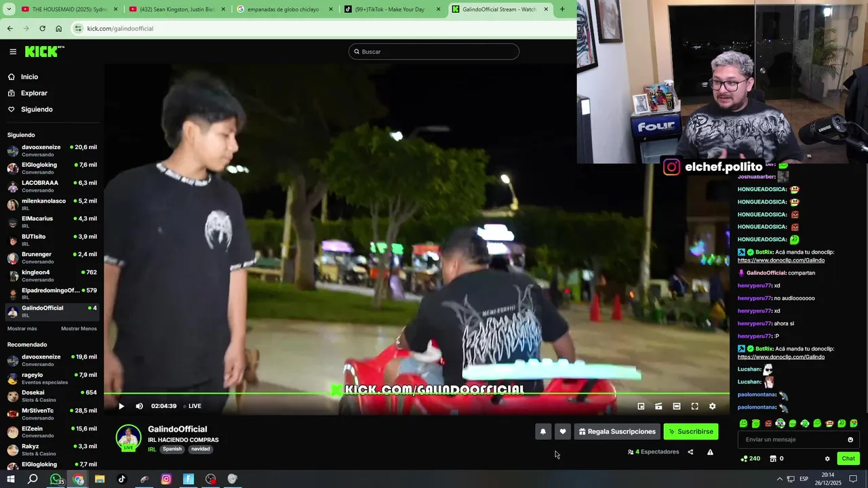Seek on the green stream progress bar

(x=416, y=393)
